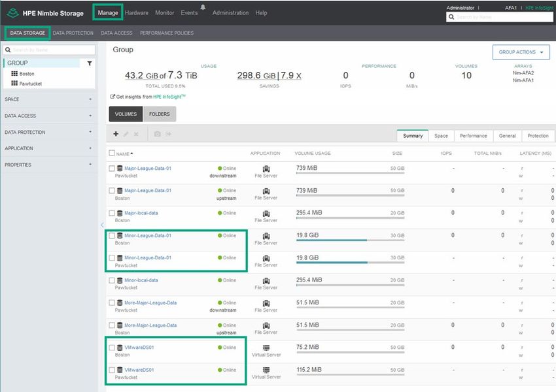556x392 pixels.
Task: Click the File Server icon for More-Major-League-Data Pawtucket
Action: click(x=266, y=303)
